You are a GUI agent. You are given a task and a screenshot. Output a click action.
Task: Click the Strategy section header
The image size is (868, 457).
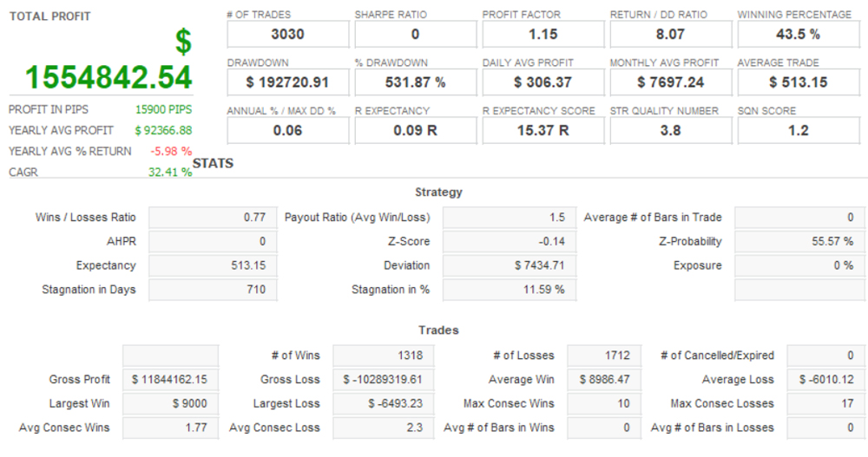coord(438,193)
